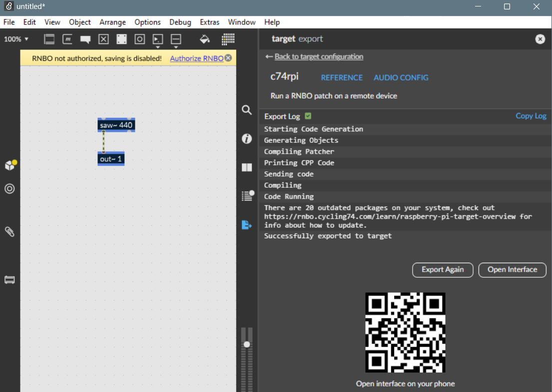552x392 pixels.
Task: Click the 'Generating Objects' log line
Action: [301, 140]
